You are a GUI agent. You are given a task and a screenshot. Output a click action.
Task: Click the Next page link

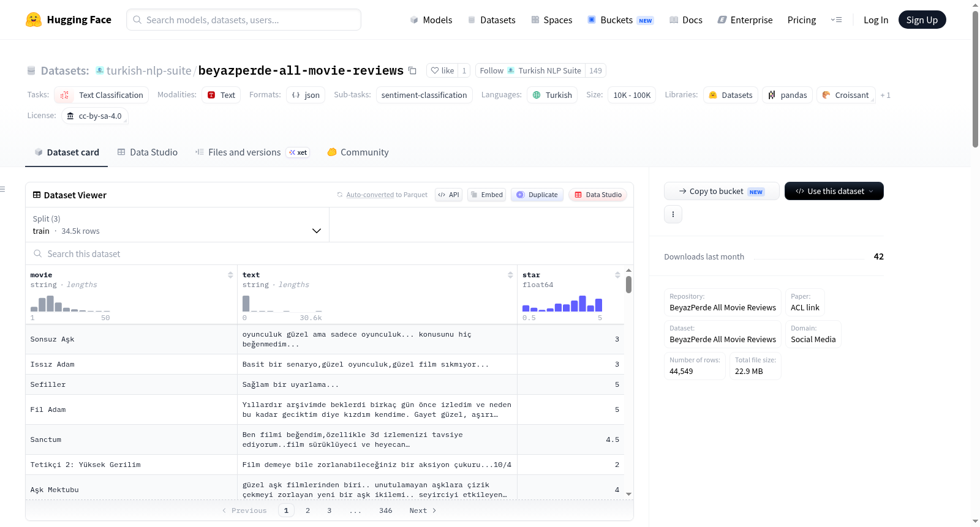(x=423, y=510)
